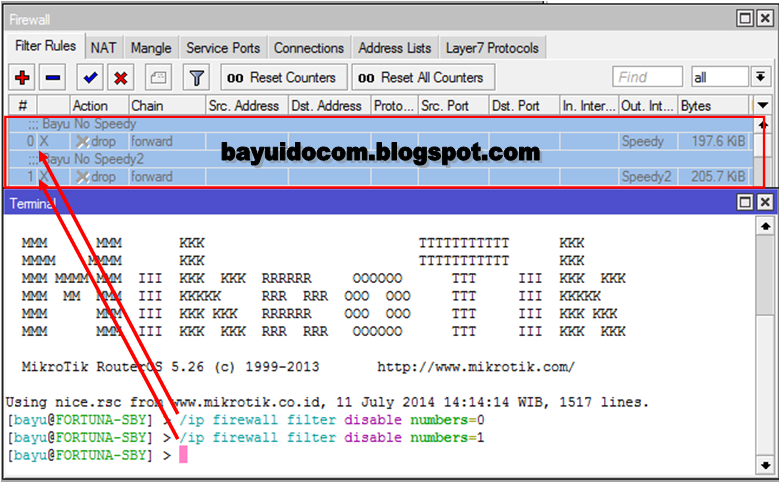Maximize the Terminal window
779x482 pixels.
coord(745,202)
